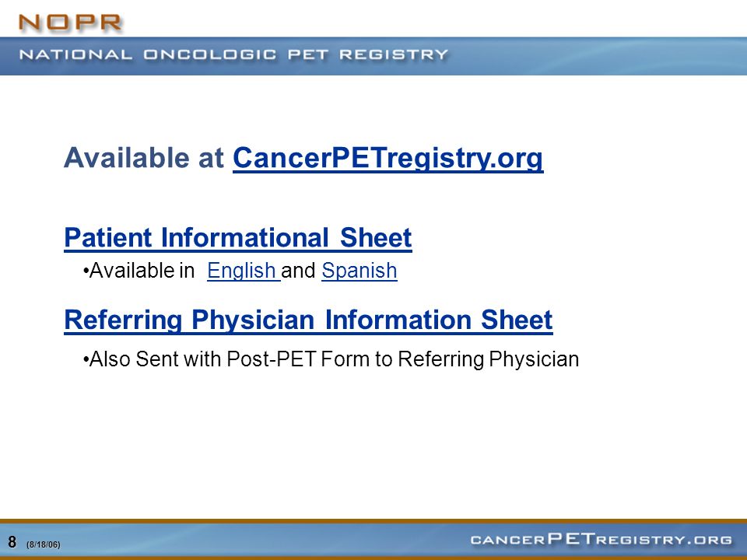The image size is (747, 560).
Task: Click the word REGISTRY in header banner
Action: (394, 54)
